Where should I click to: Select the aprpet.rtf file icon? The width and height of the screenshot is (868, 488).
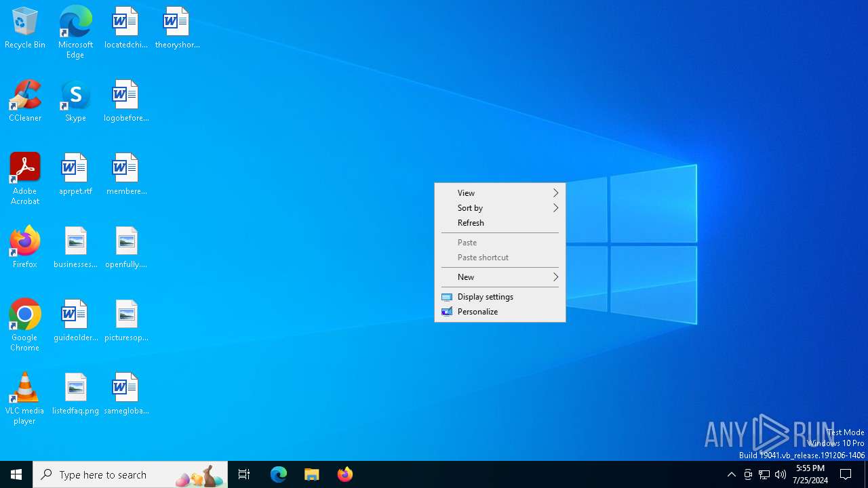(x=75, y=175)
